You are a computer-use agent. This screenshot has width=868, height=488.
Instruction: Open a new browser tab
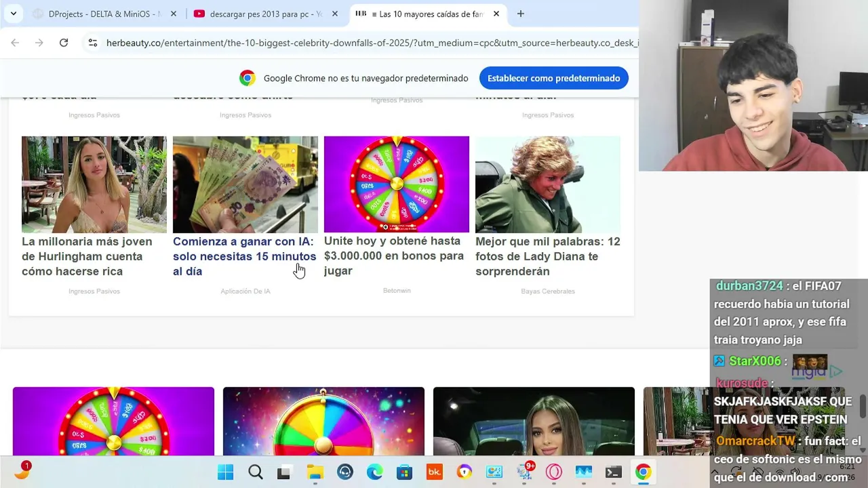click(520, 14)
